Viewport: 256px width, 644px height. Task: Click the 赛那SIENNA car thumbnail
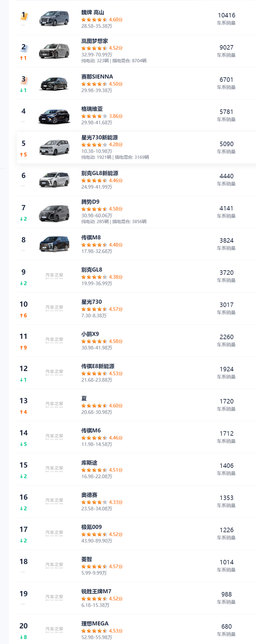[x=54, y=84]
